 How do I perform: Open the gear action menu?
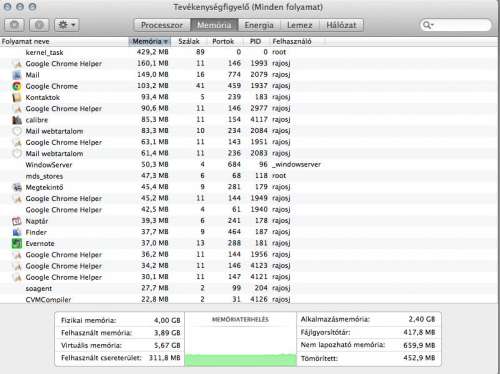click(67, 25)
